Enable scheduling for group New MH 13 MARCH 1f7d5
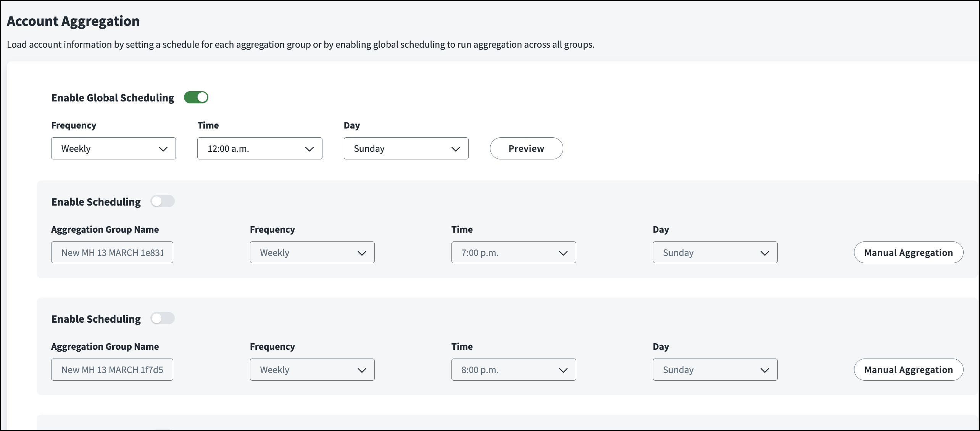The width and height of the screenshot is (980, 431). [163, 318]
